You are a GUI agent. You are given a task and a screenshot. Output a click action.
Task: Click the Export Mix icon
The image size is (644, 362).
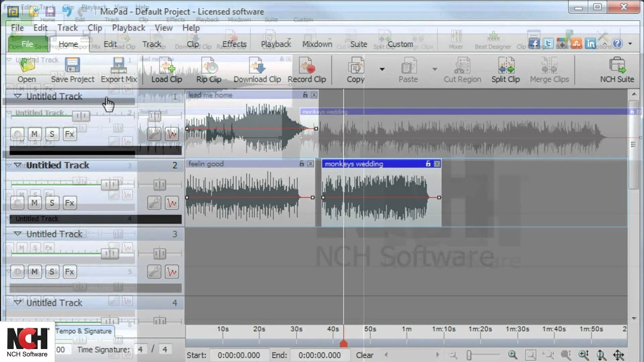pyautogui.click(x=119, y=65)
